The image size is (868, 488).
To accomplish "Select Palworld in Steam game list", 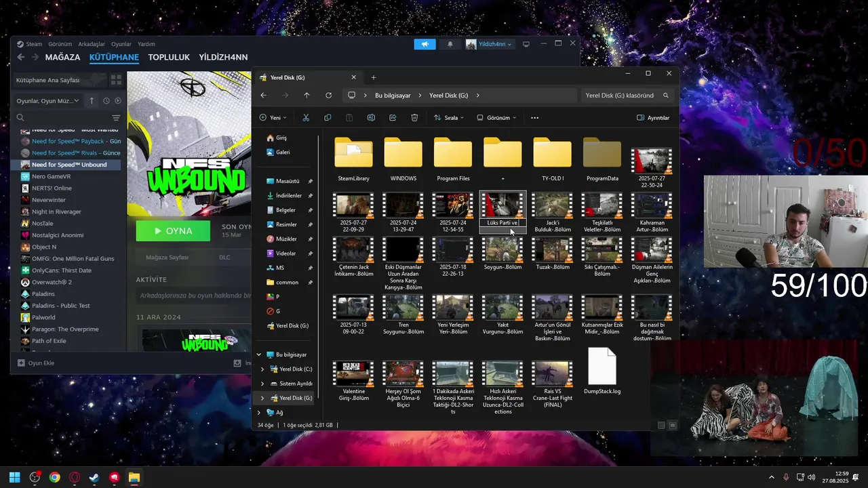I will pyautogui.click(x=43, y=317).
